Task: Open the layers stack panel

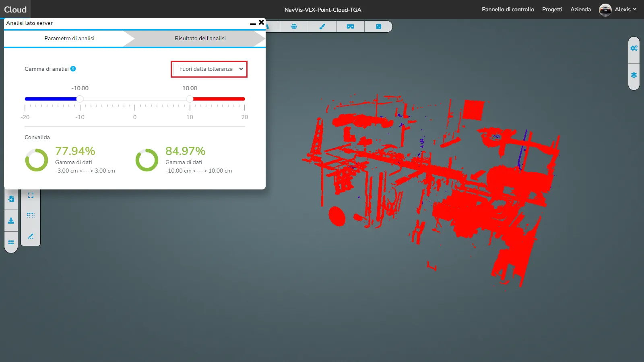Action: click(634, 75)
